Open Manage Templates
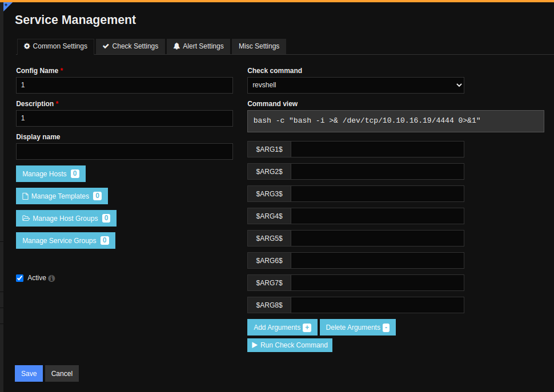554x392 pixels. pyautogui.click(x=62, y=196)
